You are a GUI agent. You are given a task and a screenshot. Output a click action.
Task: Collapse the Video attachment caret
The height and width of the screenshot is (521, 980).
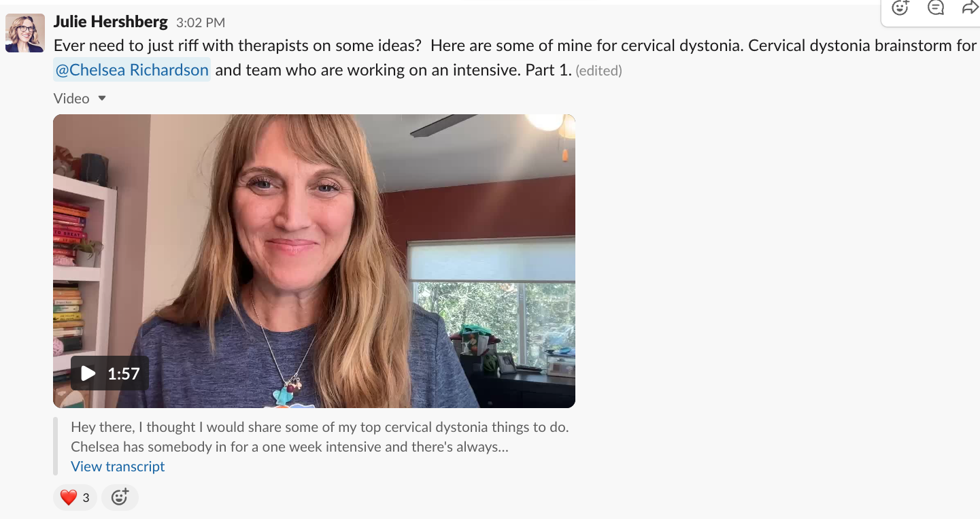(x=102, y=99)
